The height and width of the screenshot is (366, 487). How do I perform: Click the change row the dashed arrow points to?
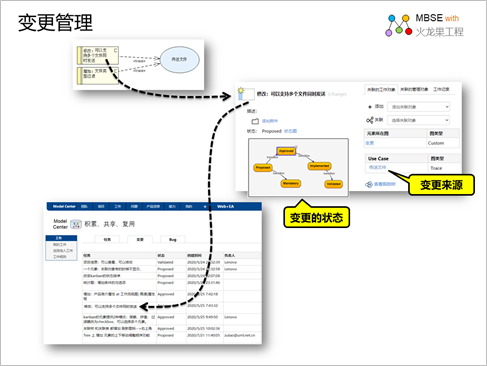172,306
